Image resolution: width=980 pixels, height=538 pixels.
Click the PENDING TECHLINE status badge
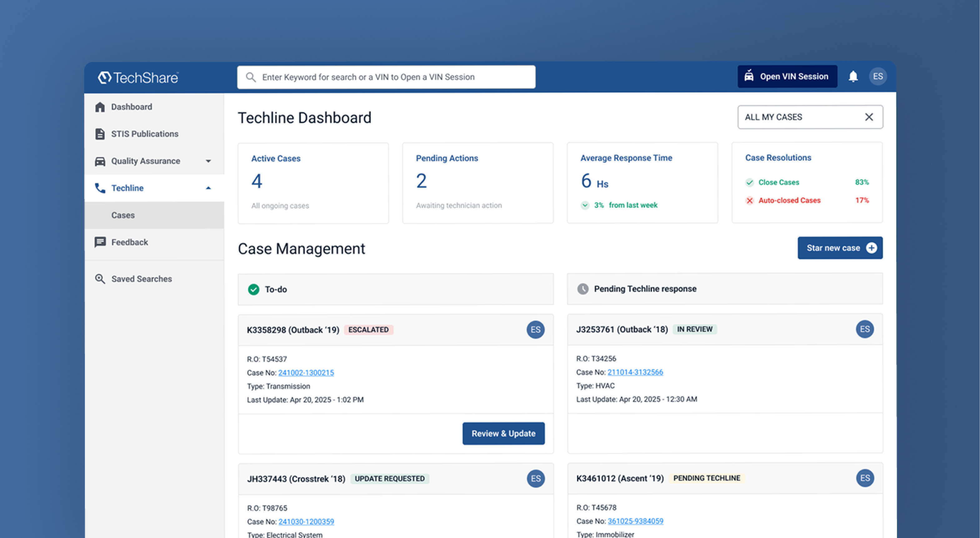pyautogui.click(x=707, y=478)
